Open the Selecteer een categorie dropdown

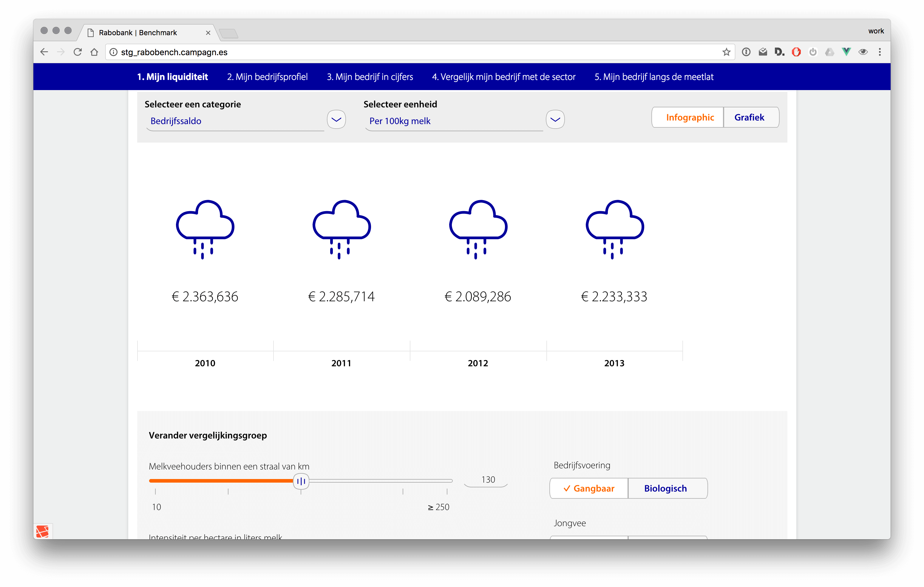click(336, 119)
